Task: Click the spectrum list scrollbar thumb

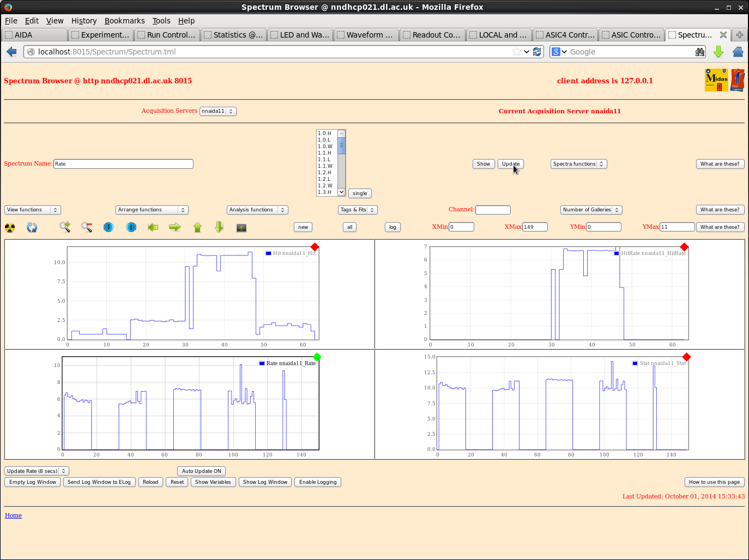Action: click(342, 146)
